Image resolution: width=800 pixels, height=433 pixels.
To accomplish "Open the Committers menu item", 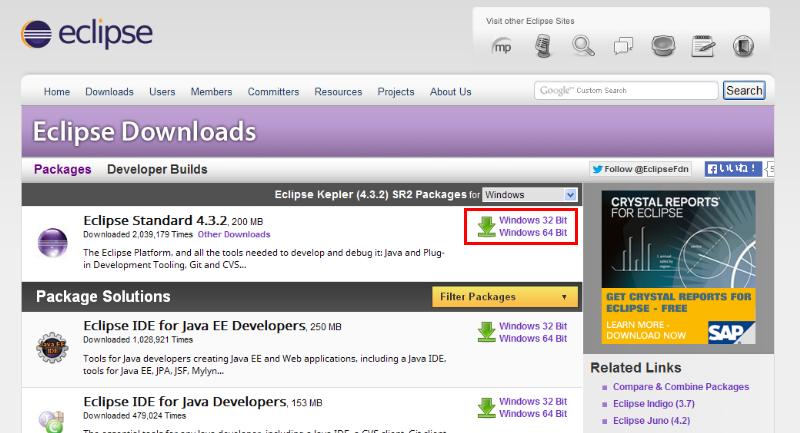I will click(x=273, y=92).
